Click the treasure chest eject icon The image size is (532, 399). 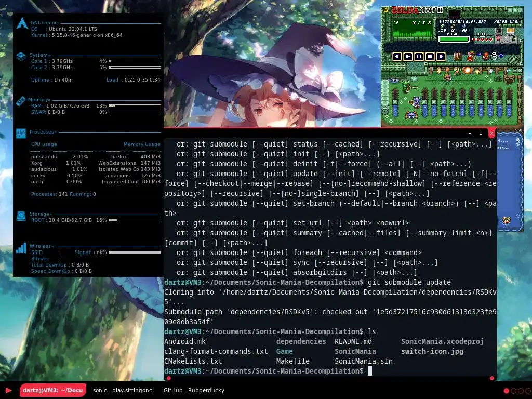458,56
